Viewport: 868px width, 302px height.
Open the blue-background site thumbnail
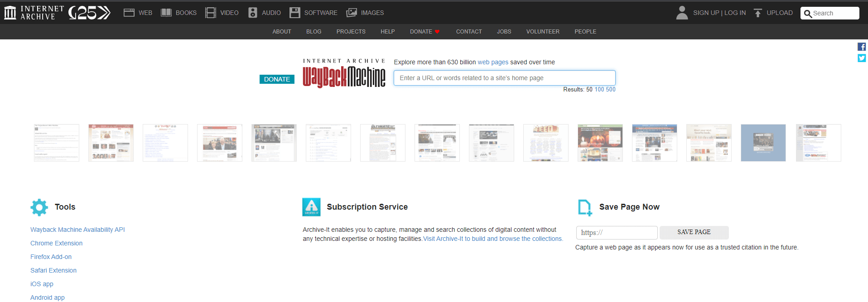click(763, 143)
